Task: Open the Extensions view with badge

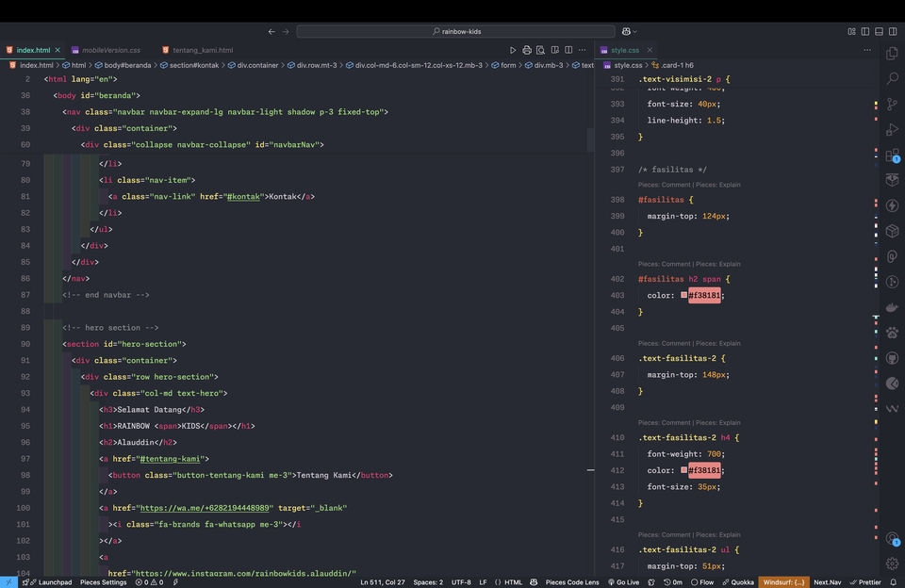Action: tap(893, 155)
